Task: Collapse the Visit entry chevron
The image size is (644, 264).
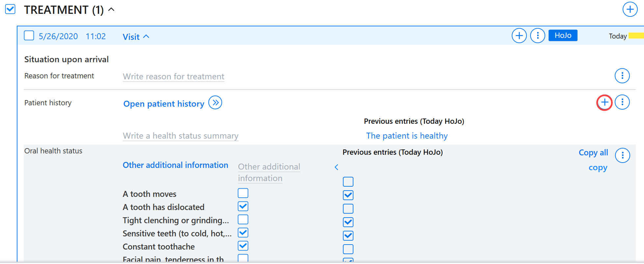Action: [146, 37]
